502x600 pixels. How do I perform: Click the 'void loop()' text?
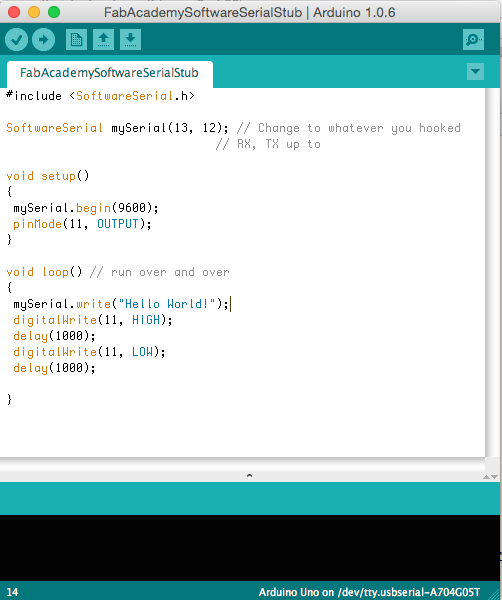pyautogui.click(x=44, y=272)
